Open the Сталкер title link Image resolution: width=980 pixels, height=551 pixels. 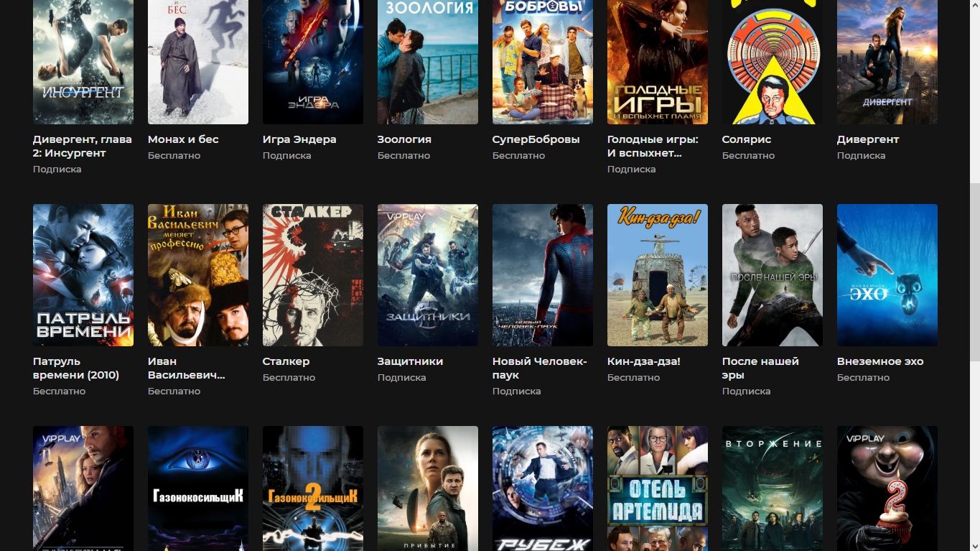[x=286, y=361]
